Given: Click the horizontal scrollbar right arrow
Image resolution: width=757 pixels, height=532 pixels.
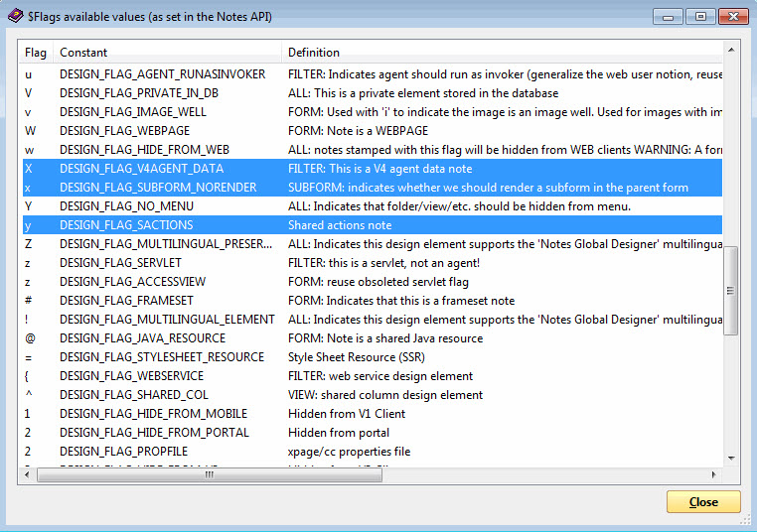Looking at the screenshot, I should point(715,474).
